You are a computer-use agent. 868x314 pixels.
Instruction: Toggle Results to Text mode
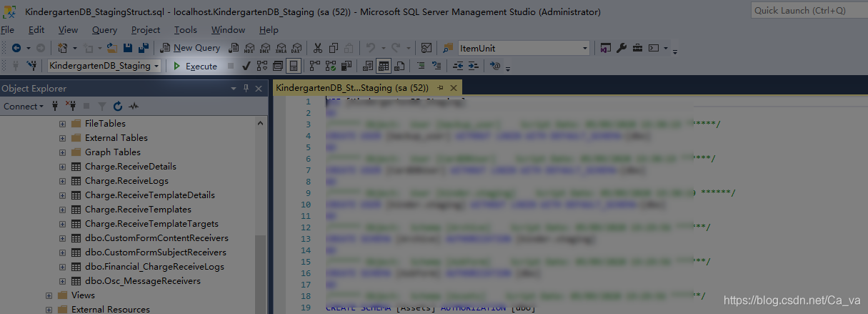click(369, 66)
